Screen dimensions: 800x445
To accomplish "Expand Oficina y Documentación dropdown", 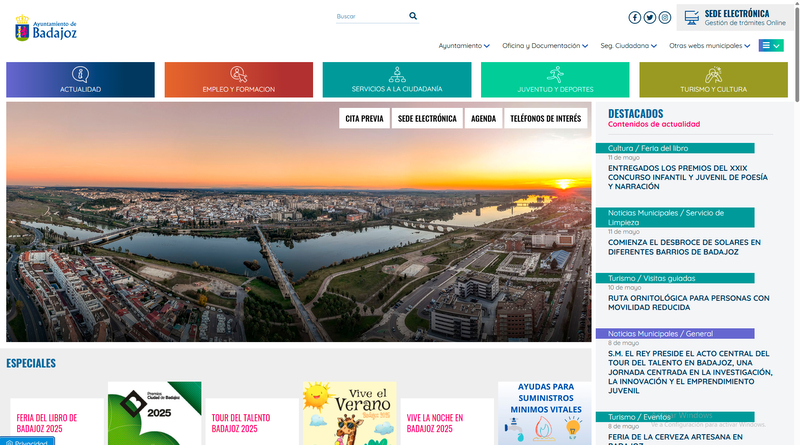I will tap(545, 45).
